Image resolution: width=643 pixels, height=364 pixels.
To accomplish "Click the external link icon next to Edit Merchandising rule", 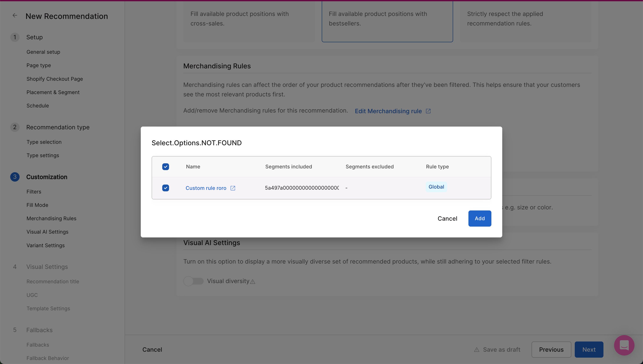I will pyautogui.click(x=428, y=111).
